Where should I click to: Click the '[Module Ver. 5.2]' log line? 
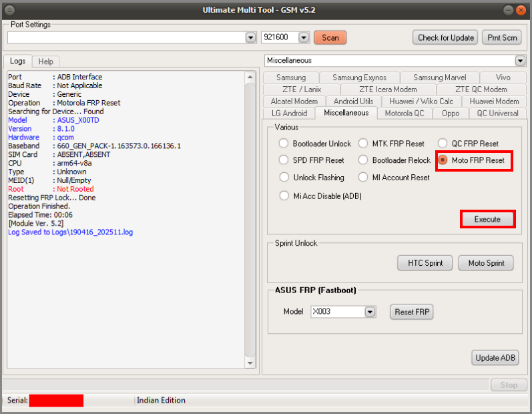click(x=36, y=223)
